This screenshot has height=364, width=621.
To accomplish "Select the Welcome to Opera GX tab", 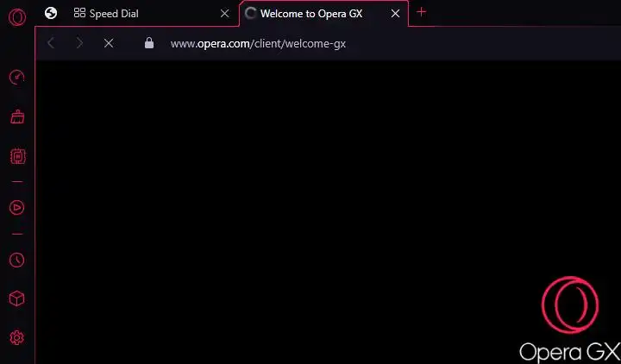I will (311, 14).
